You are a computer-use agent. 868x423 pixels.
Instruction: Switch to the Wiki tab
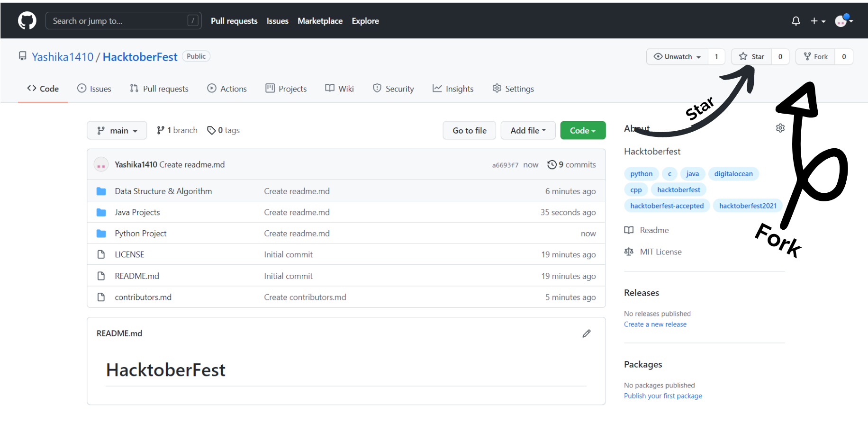340,89
